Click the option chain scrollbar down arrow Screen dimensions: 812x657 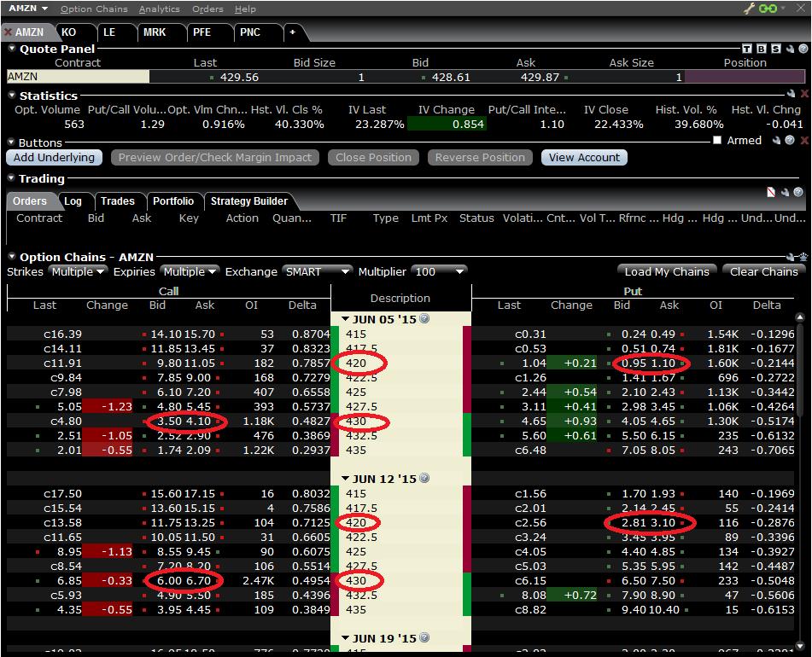tap(801, 646)
